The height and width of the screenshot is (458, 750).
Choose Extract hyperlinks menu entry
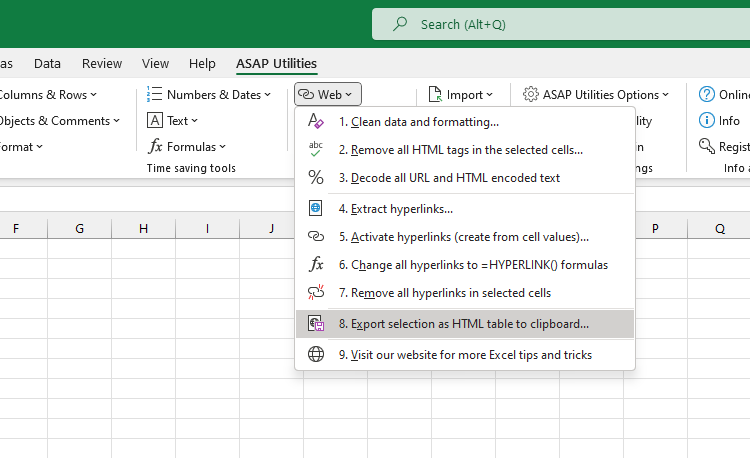(465, 208)
